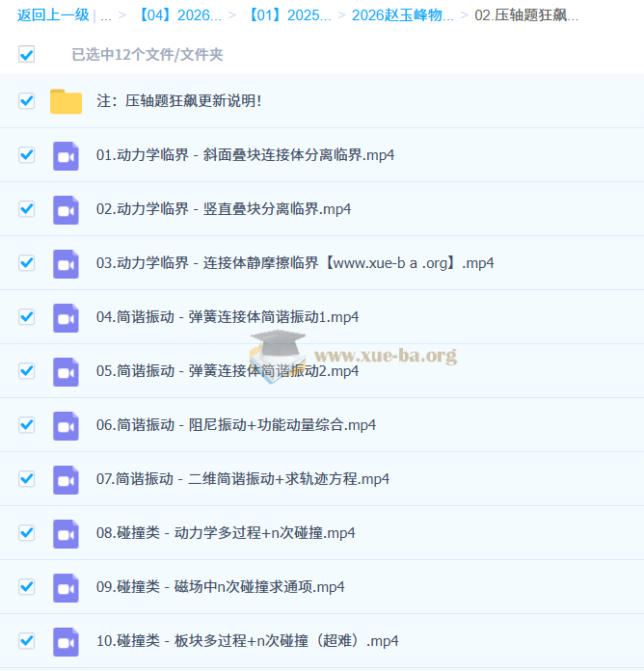
Task: Click video icon for 06.简谐振动 阻尼振动 file
Action: click(x=66, y=425)
